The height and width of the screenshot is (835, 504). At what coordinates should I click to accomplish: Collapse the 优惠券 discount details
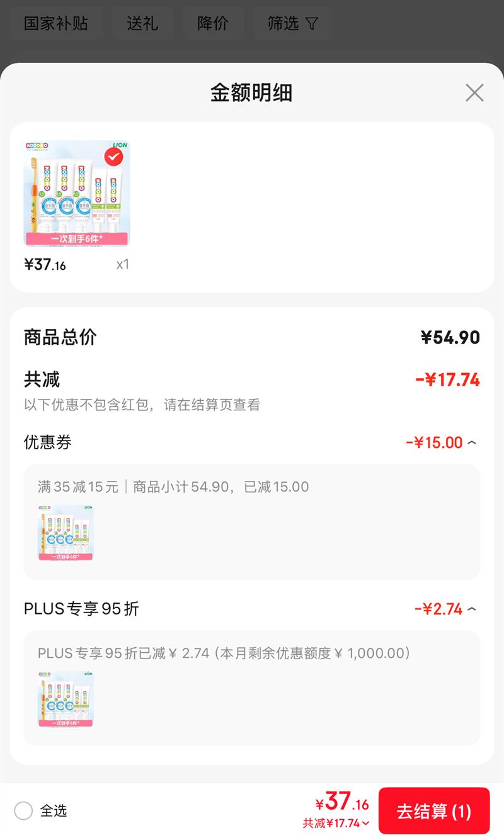(472, 443)
